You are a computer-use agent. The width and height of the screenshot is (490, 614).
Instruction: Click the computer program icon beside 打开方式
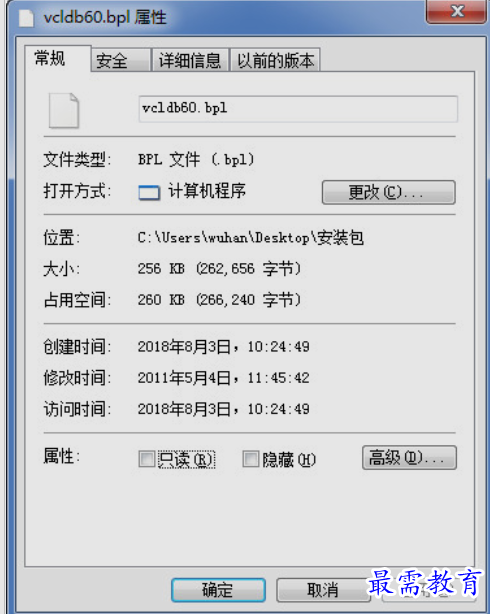[x=149, y=193]
